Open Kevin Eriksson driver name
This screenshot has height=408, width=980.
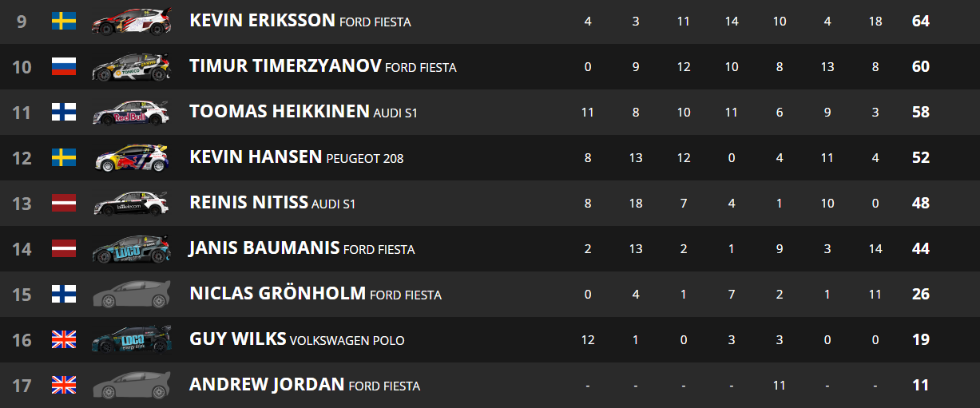point(262,21)
